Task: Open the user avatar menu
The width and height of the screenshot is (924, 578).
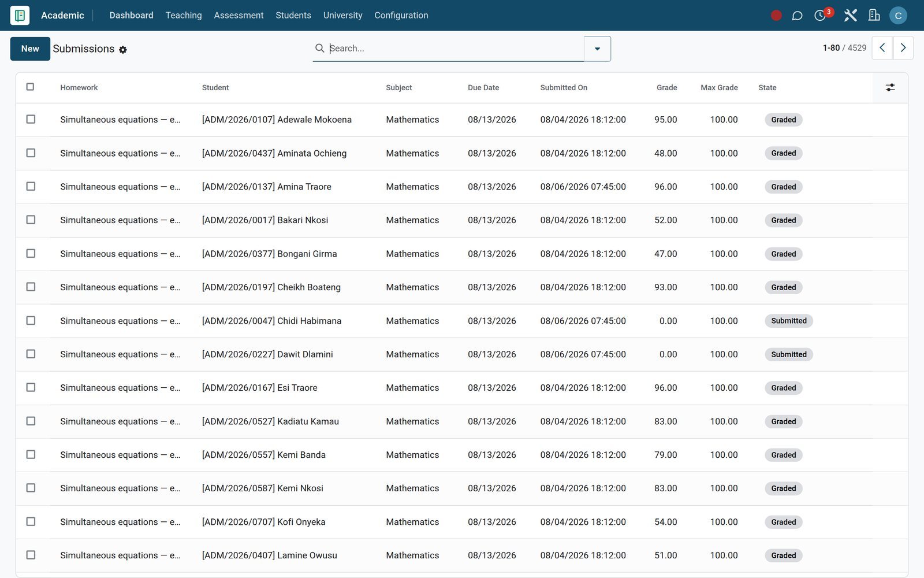Action: 898,16
